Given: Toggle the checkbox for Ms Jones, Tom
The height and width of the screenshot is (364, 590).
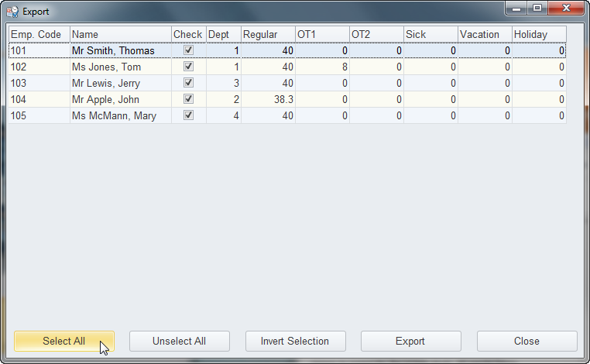Looking at the screenshot, I should click(x=188, y=67).
